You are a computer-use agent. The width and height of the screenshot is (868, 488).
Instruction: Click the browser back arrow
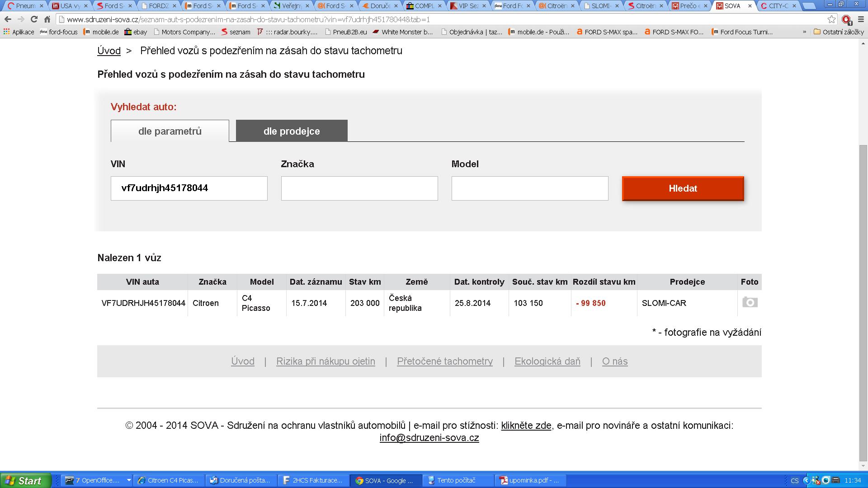click(8, 19)
